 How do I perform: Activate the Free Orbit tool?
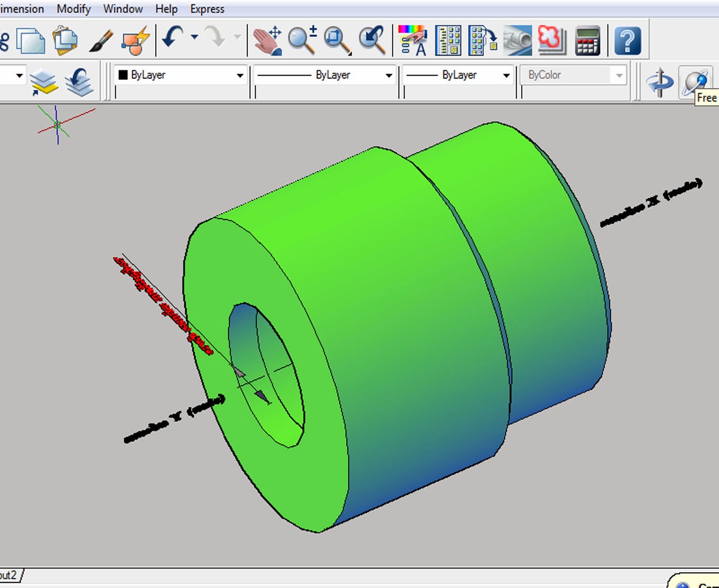(x=696, y=80)
